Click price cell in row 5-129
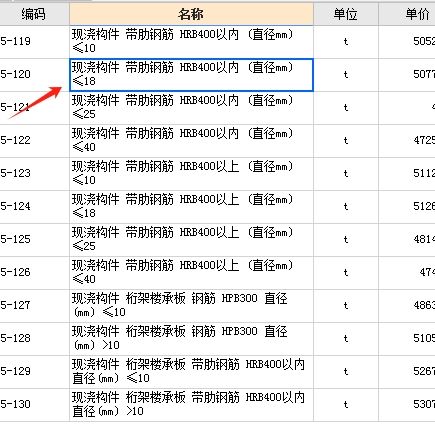435x432 pixels. 407,372
